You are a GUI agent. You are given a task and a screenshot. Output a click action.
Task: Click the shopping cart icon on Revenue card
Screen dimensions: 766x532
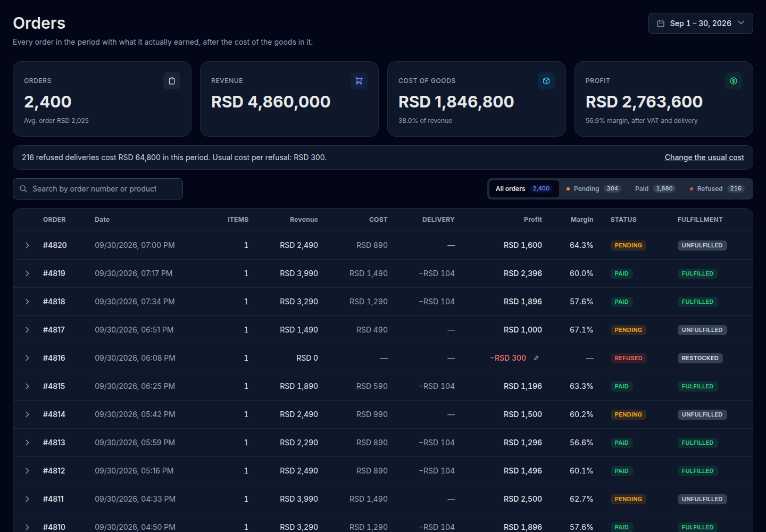[359, 81]
